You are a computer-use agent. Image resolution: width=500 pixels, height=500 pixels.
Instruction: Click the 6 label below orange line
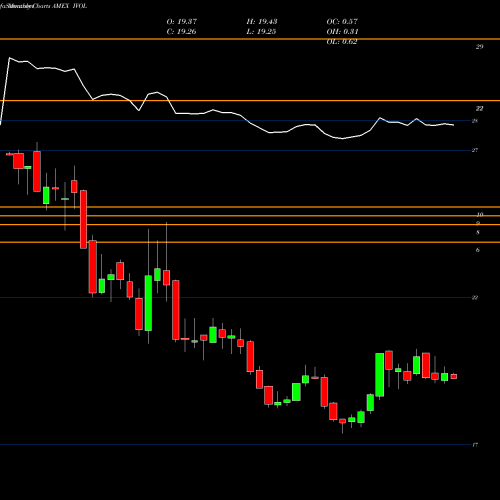(x=478, y=250)
